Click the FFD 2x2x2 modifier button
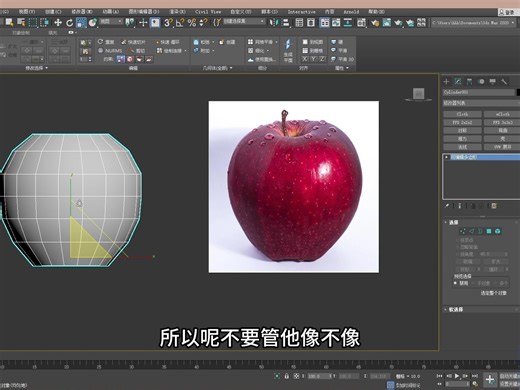This screenshot has height=390, width=520. click(462, 122)
